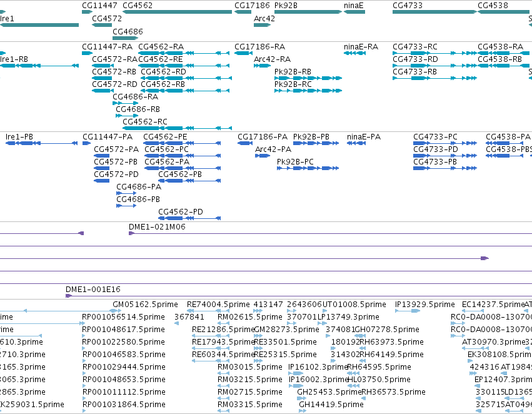Select BAC clone DME1-021M06

(157, 227)
